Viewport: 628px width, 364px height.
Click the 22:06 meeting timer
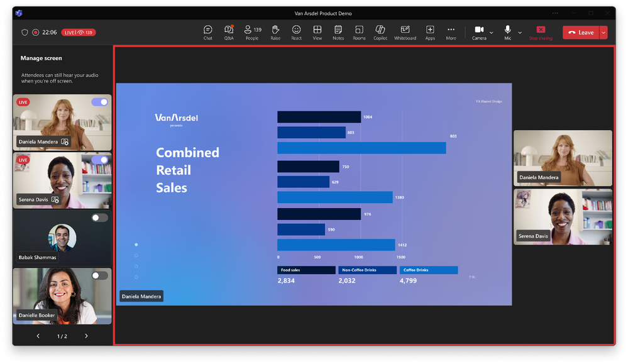tap(50, 33)
